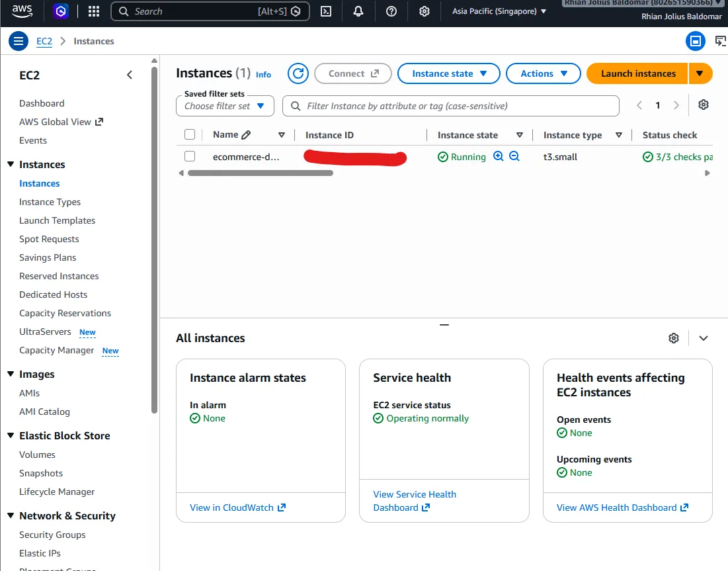Click the screen icon at top right

tap(721, 41)
